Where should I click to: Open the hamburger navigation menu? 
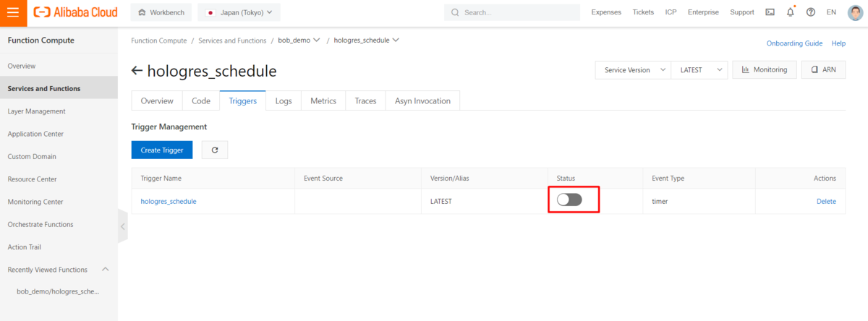pyautogui.click(x=13, y=12)
